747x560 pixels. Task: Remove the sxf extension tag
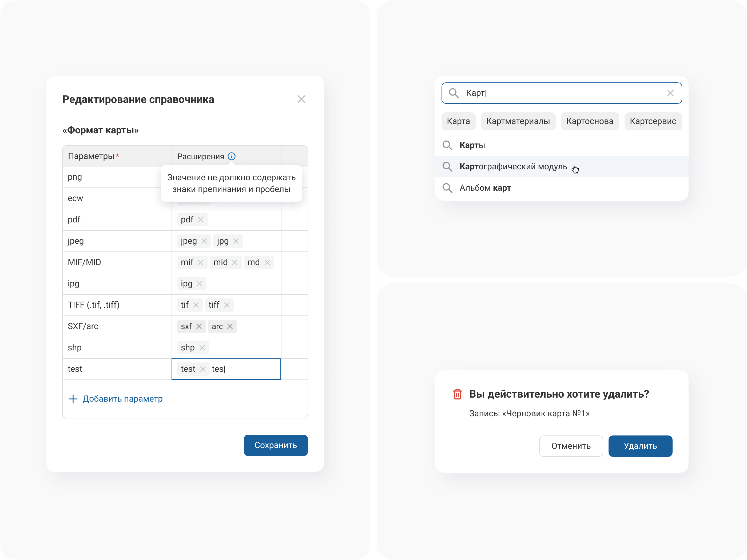199,326
